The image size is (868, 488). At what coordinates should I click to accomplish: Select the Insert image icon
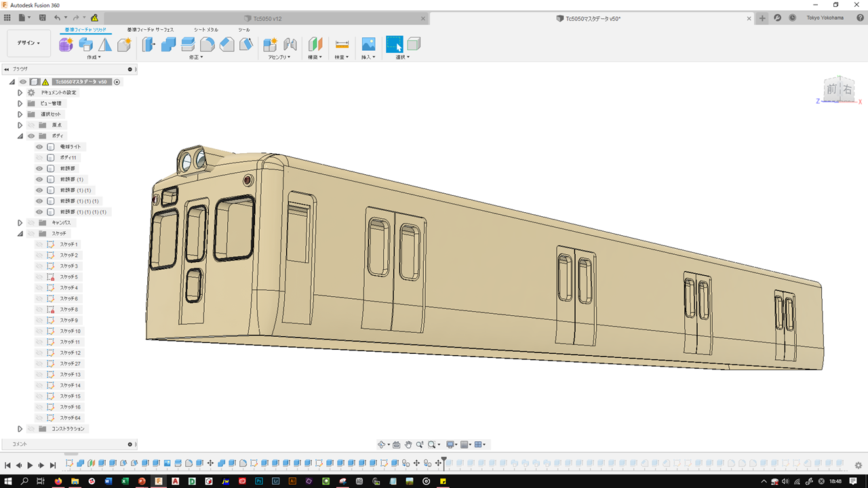pos(368,45)
